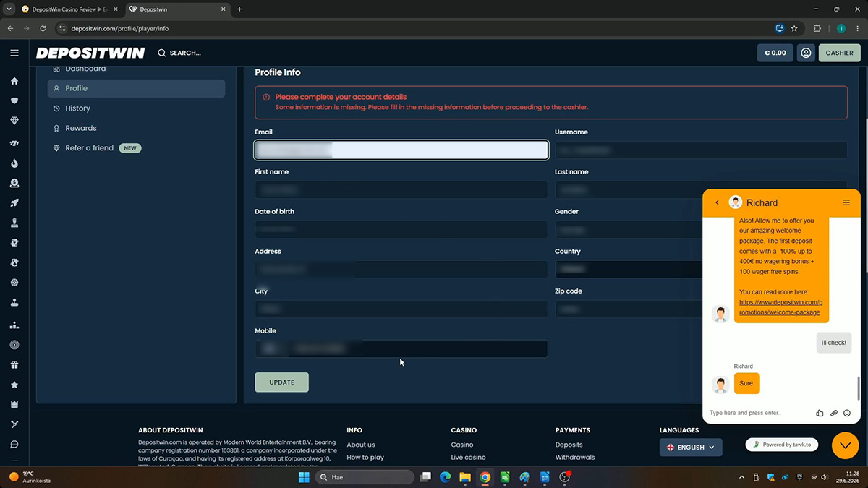The width and height of the screenshot is (868, 488).
Task: Click the Casino footer link
Action: (462, 445)
